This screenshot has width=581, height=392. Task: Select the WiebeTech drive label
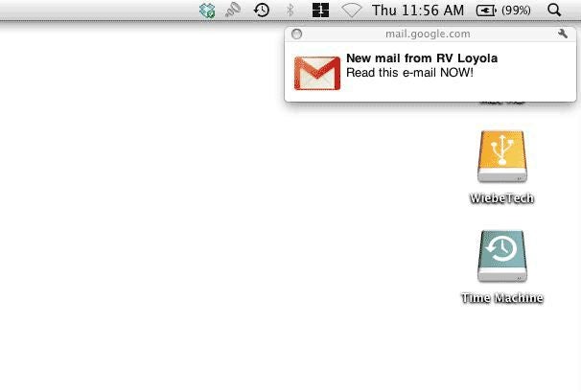[x=501, y=198]
